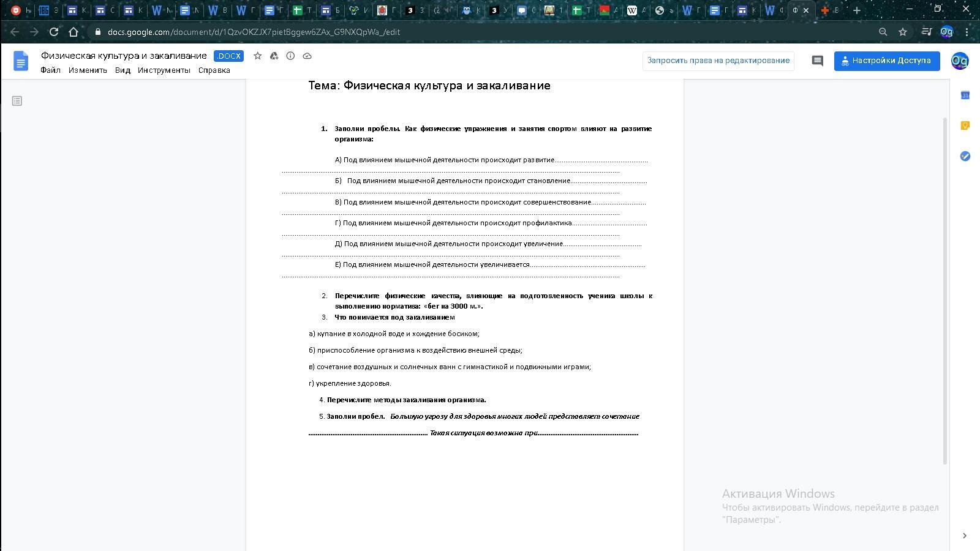Go back with the browser back arrow
The width and height of the screenshot is (980, 551).
pos(15,32)
